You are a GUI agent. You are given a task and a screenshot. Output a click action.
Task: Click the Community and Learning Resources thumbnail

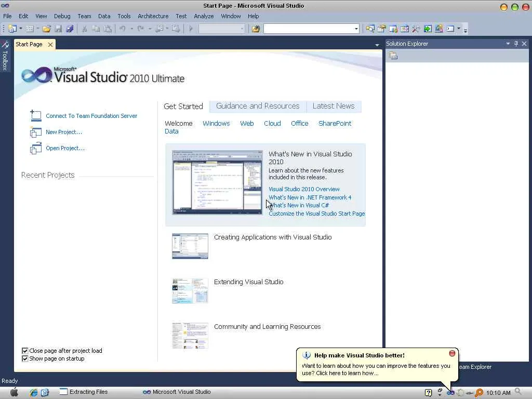pos(190,336)
